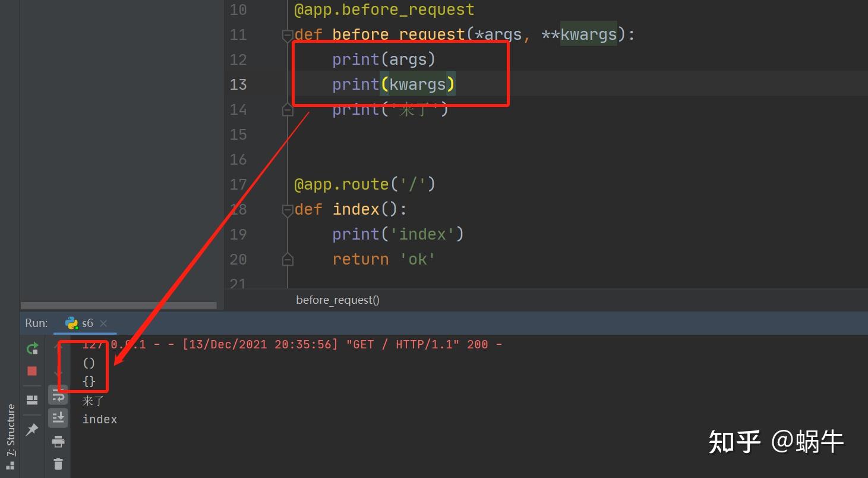Click the @app.before_request decorator on line 10
The height and width of the screenshot is (478, 868).
coord(384,10)
